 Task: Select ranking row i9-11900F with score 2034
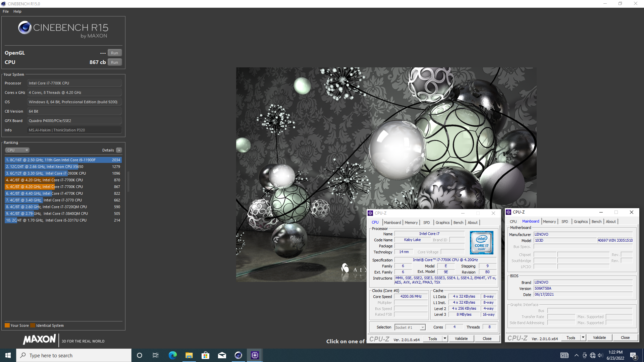click(x=63, y=160)
